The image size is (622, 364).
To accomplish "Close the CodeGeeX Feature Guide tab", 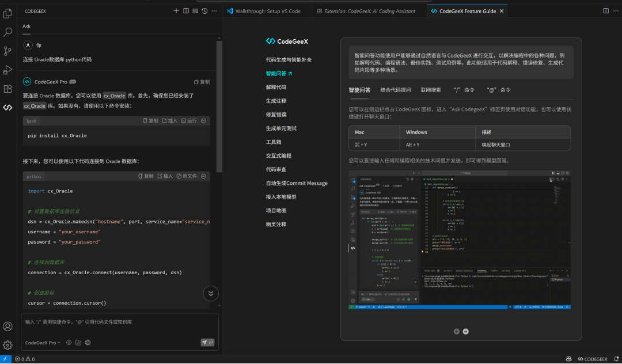I will (x=502, y=11).
